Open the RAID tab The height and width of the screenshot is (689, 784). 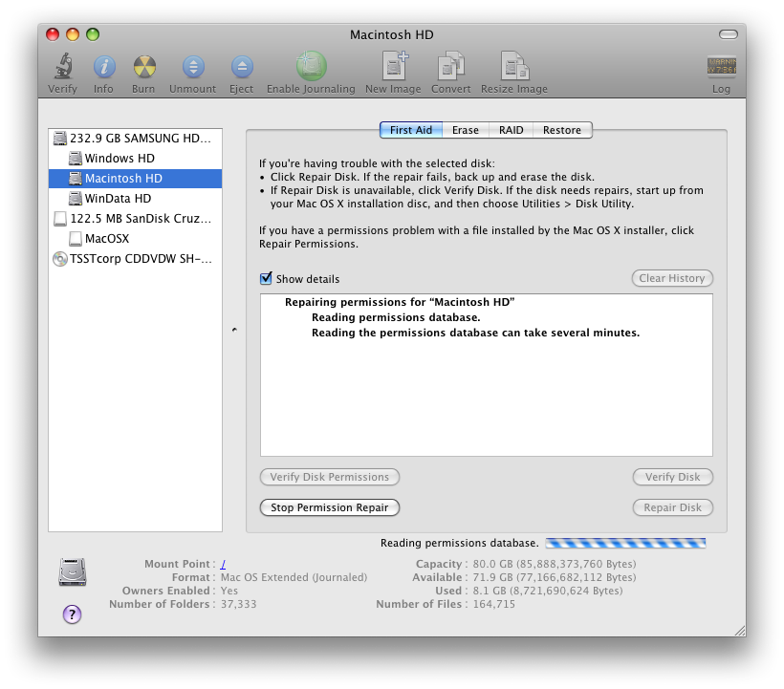[x=511, y=130]
